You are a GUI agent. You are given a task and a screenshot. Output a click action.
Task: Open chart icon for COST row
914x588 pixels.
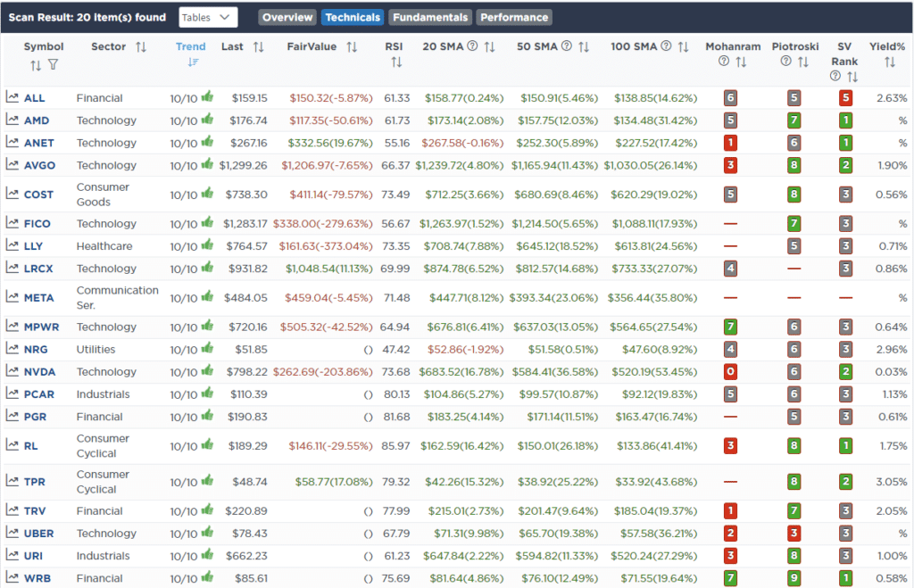12,194
